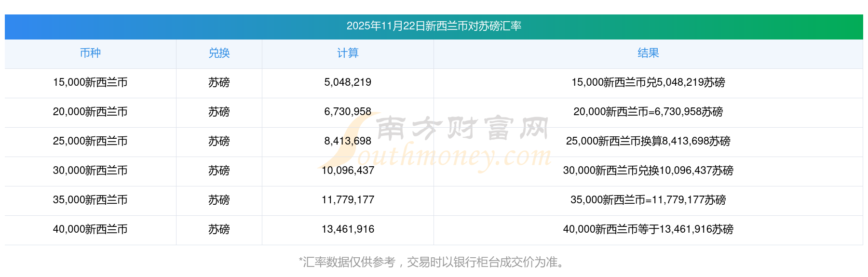Select the value 11,779,177 in 计算 column

(348, 200)
